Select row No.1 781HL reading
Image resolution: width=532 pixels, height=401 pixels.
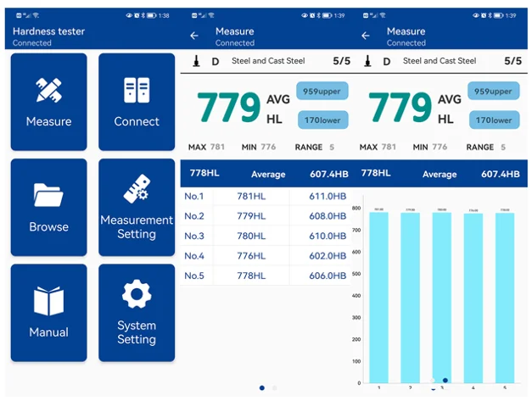266,197
